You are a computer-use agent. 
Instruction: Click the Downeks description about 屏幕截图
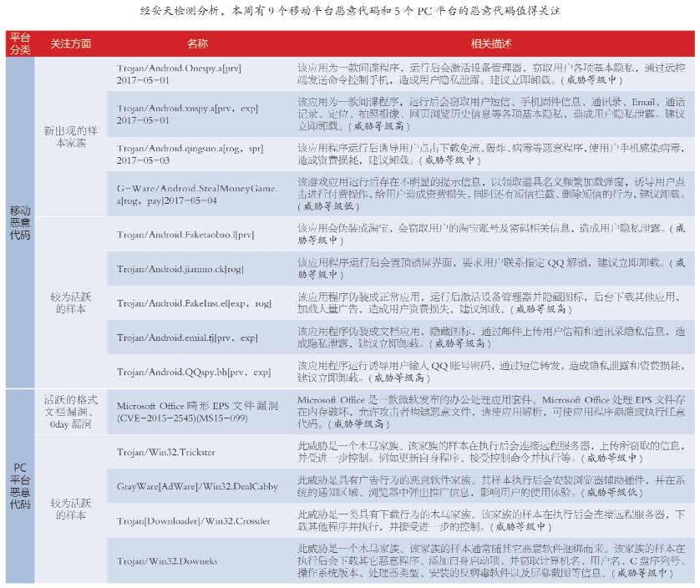pos(491,560)
